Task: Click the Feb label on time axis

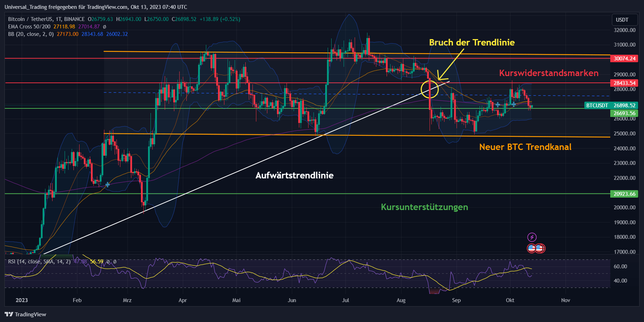Action: coord(77,300)
